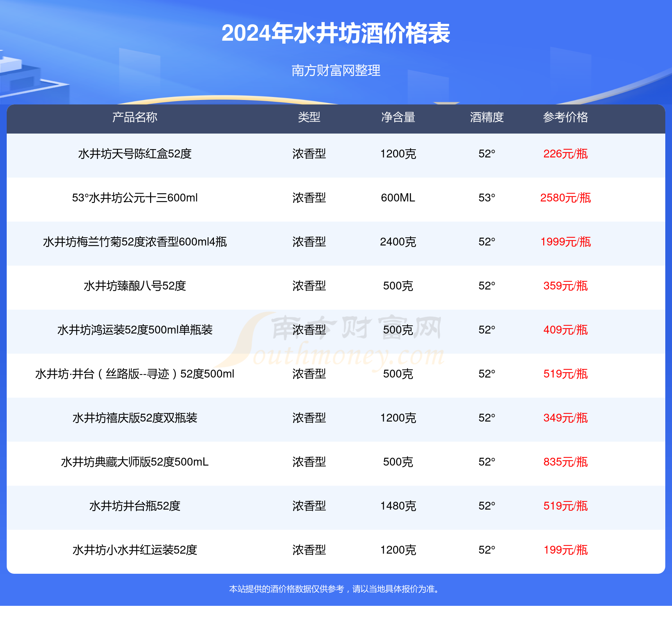672x623 pixels.
Task: Select product 水井坊井台瓶52度
Action: coord(135,506)
